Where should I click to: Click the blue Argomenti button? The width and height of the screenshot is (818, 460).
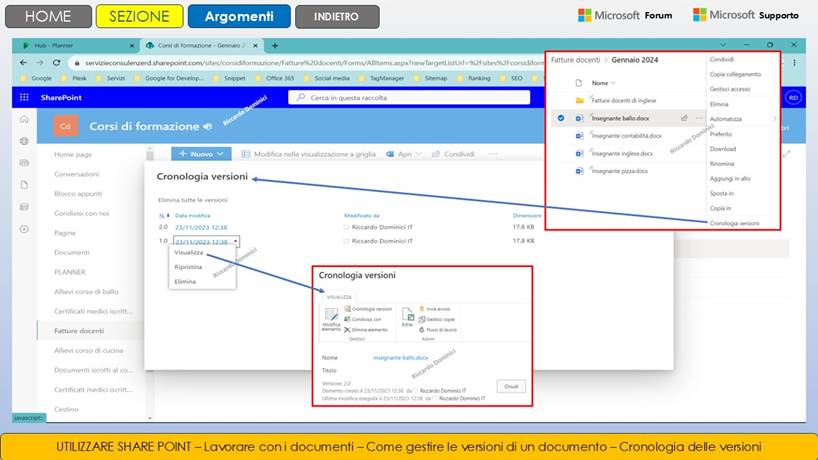(x=239, y=16)
